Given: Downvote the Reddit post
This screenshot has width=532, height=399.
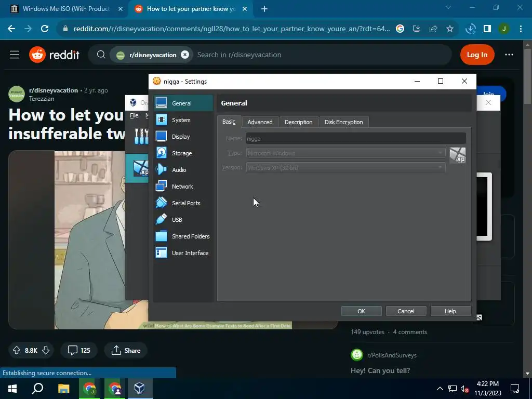Looking at the screenshot, I should click(x=46, y=350).
